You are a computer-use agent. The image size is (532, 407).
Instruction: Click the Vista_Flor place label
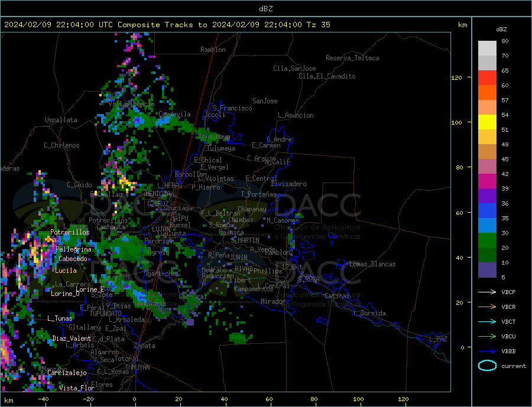[x=77, y=388]
